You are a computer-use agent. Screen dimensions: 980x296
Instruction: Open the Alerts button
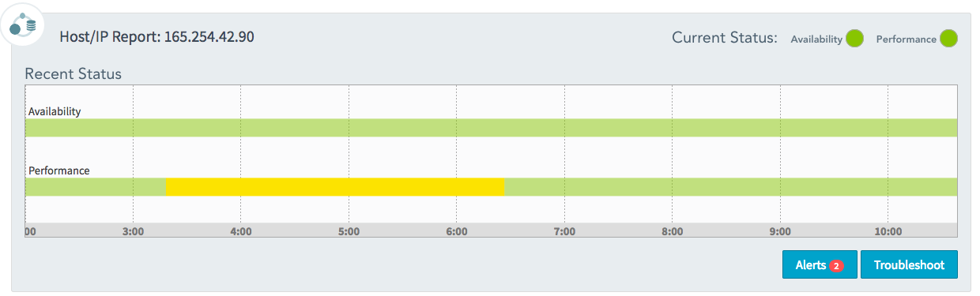[x=820, y=265]
